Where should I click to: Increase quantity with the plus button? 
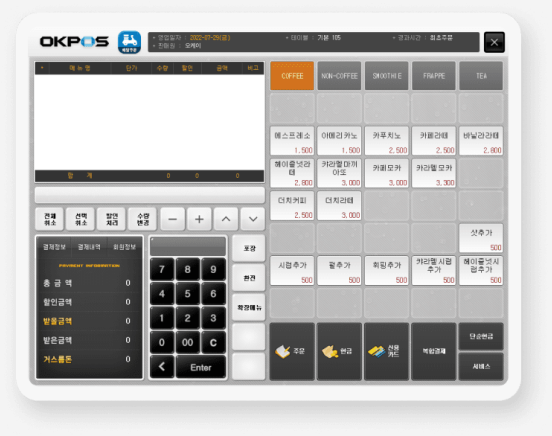pyautogui.click(x=199, y=219)
